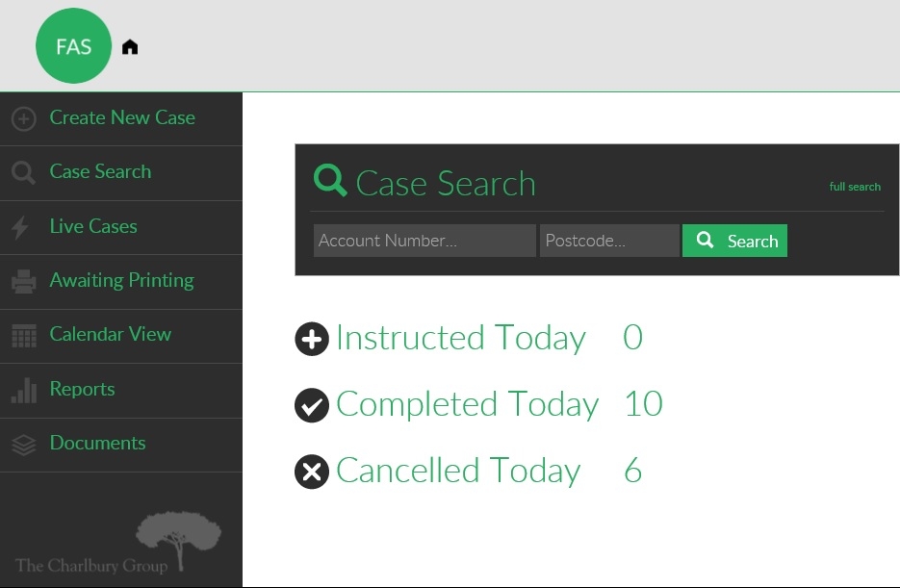
Task: Click the bar chart Reports icon
Action: tap(23, 390)
